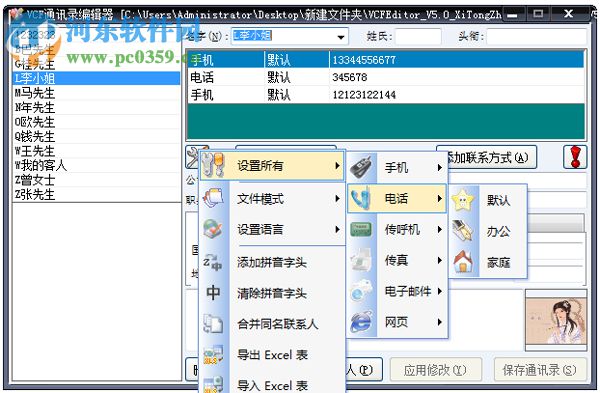This screenshot has width=600, height=393.
Task: Expand the 网页 submenu arrow
Action: [440, 322]
